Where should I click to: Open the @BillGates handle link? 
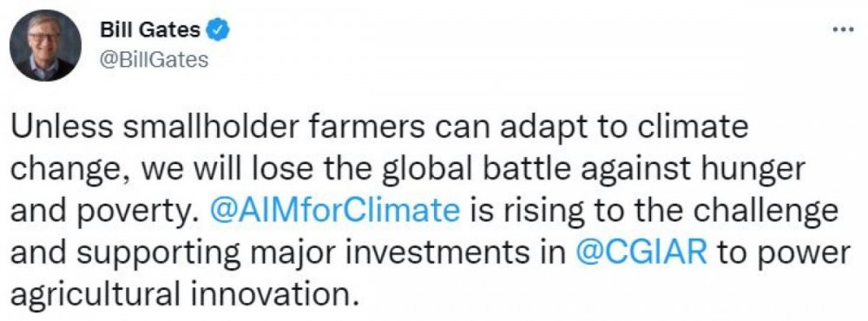[154, 59]
